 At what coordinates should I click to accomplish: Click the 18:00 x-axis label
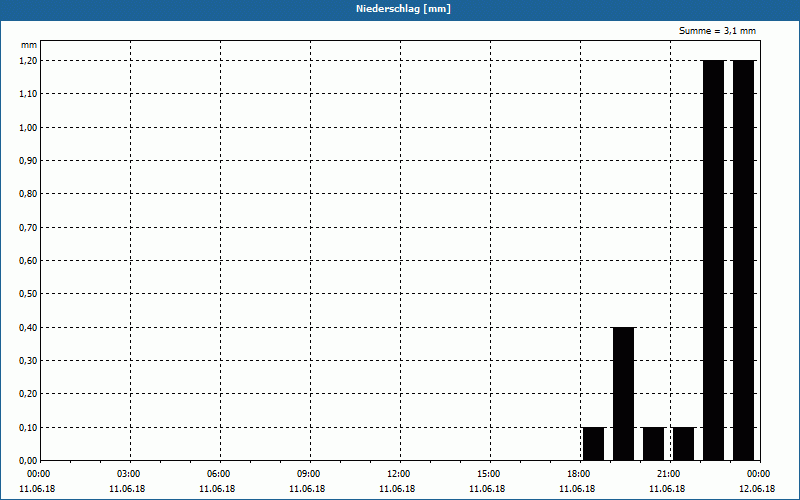click(579, 474)
